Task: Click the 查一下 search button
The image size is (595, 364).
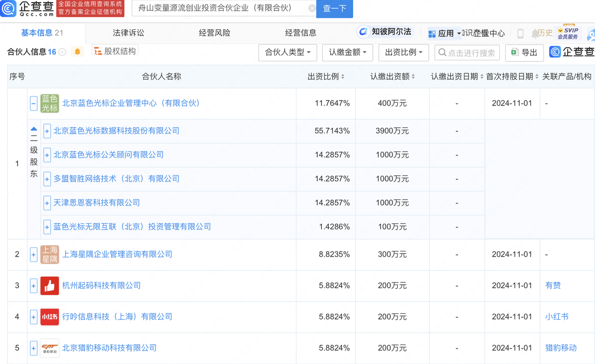Action: click(x=334, y=9)
